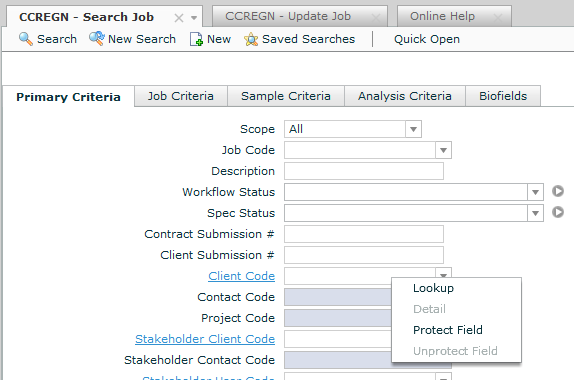The image size is (574, 380).
Task: Click the Contract Submission # field
Action: [364, 234]
